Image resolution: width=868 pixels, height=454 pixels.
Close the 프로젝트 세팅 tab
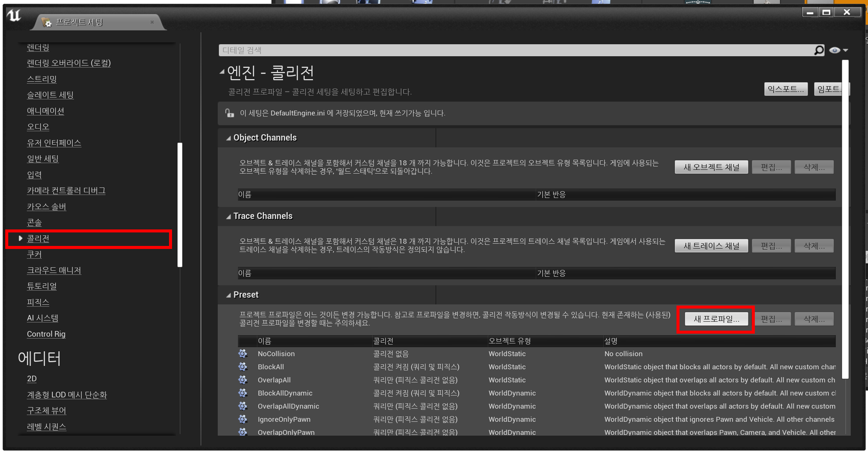152,22
